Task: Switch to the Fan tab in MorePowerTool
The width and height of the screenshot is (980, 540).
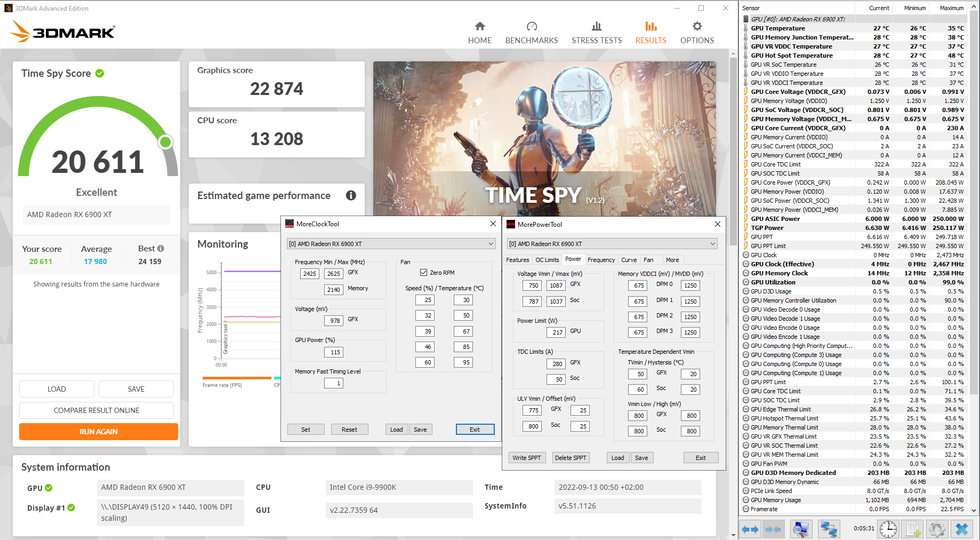Action: 648,260
